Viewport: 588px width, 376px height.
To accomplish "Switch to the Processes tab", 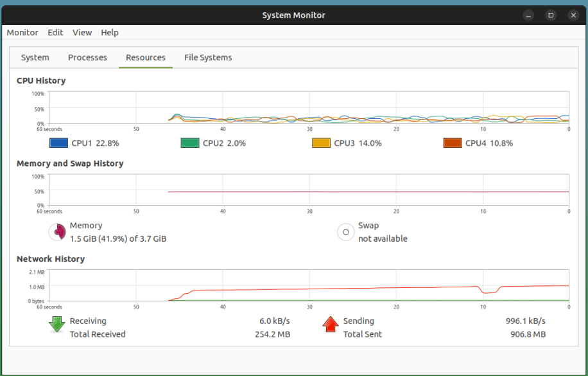I will point(87,57).
